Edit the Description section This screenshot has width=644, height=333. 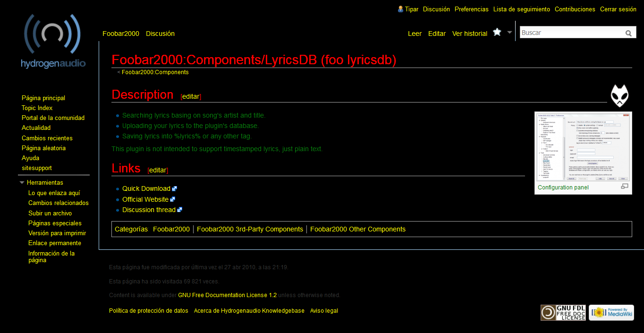pos(191,96)
